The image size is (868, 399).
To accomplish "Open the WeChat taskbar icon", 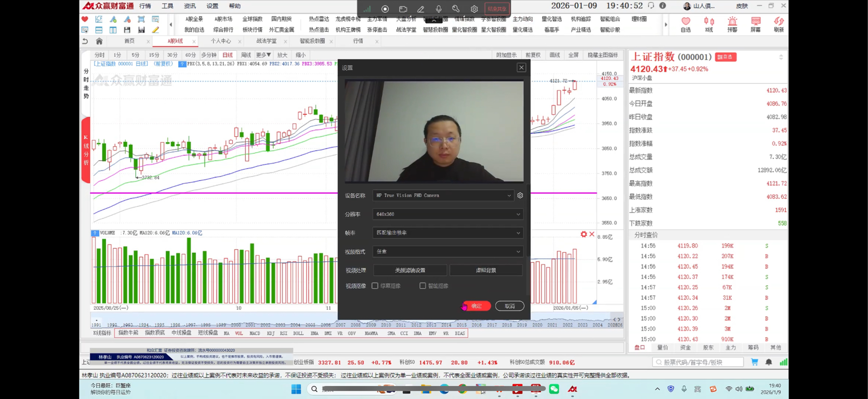I will point(554,389).
